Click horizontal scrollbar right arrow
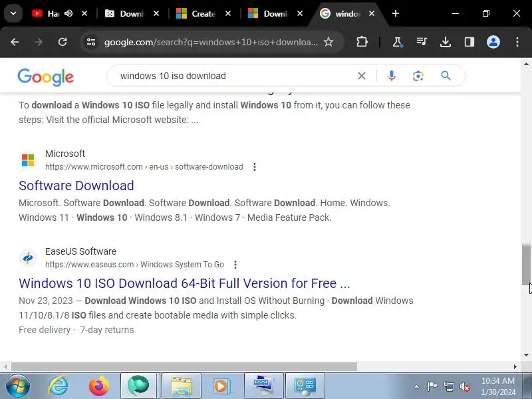The image size is (532, 399). pos(515,367)
